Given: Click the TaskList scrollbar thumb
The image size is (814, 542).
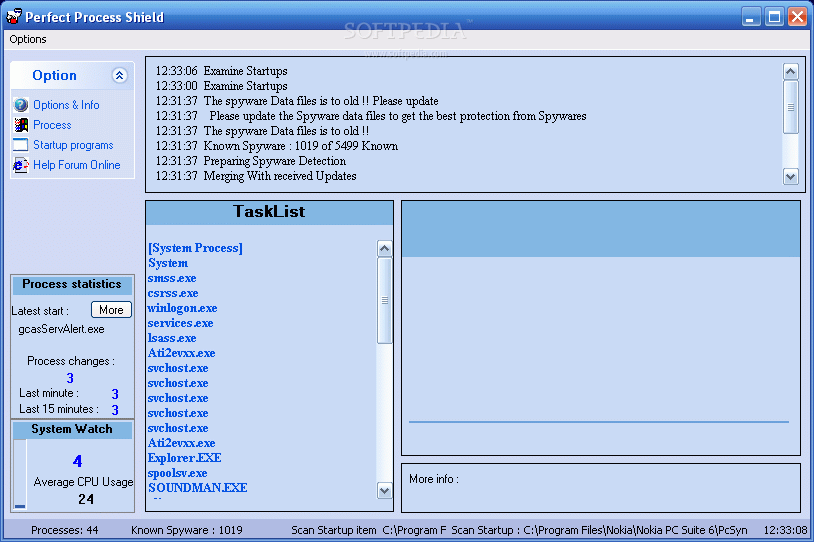Looking at the screenshot, I should 384,301.
